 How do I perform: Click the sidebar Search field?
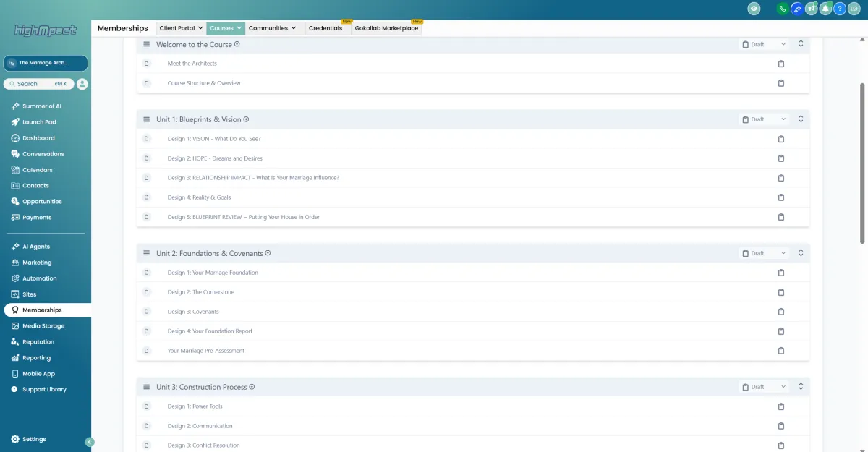pos(38,84)
